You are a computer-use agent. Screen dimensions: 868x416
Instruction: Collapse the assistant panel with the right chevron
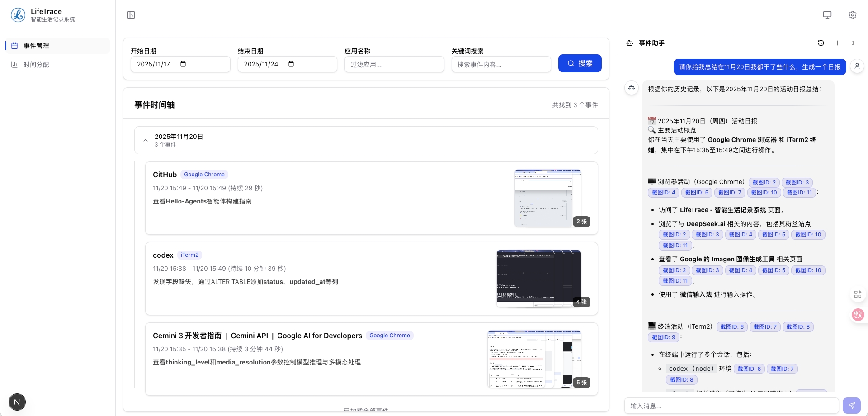click(x=854, y=43)
